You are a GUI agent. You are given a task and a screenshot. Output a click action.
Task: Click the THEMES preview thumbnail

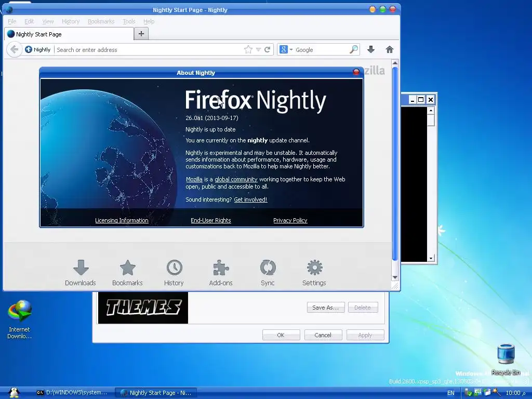click(x=143, y=308)
